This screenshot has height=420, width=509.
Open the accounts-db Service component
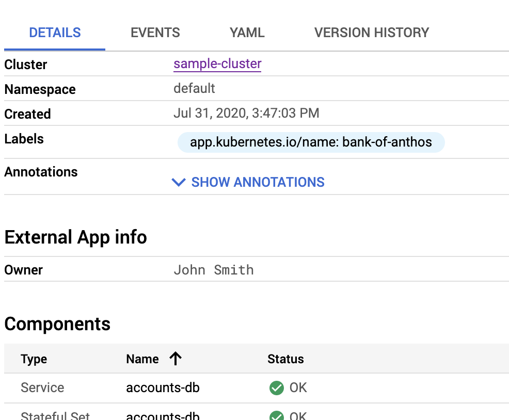[163, 387]
